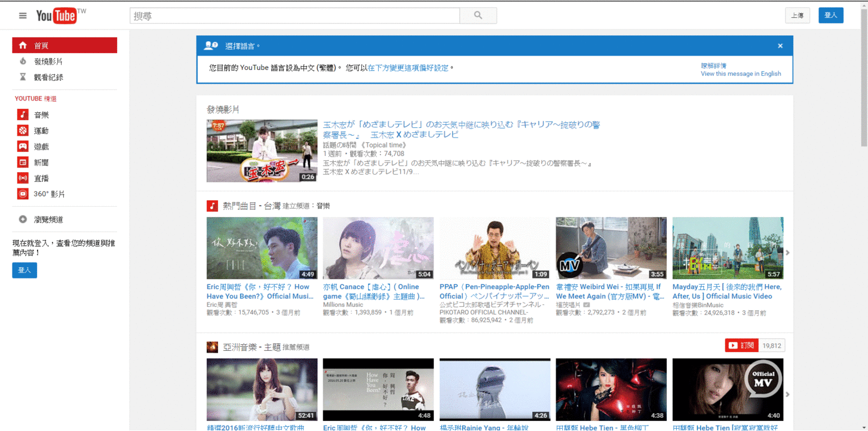Click the 遊戲 gaming sidebar icon
Screen dimensions: 868x431
pos(23,146)
